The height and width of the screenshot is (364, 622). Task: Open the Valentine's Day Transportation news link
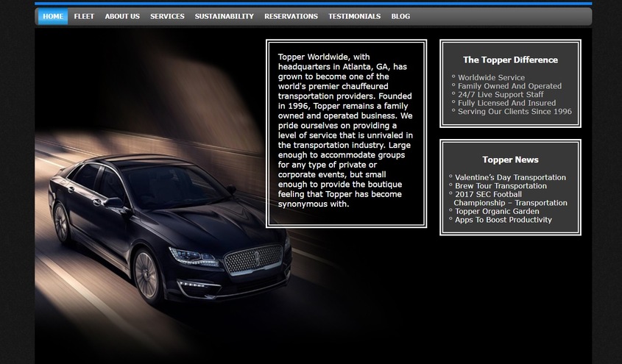pos(510,177)
